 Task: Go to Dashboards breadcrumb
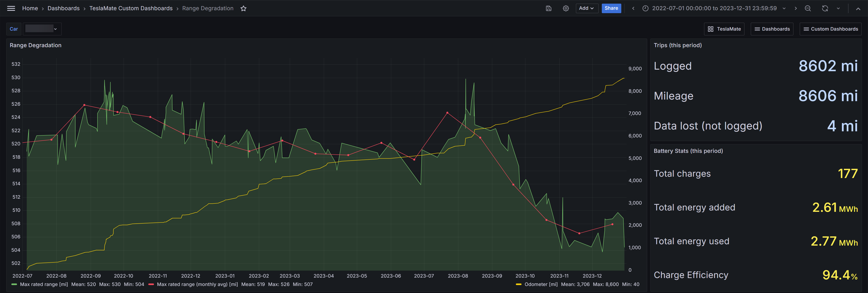click(63, 8)
